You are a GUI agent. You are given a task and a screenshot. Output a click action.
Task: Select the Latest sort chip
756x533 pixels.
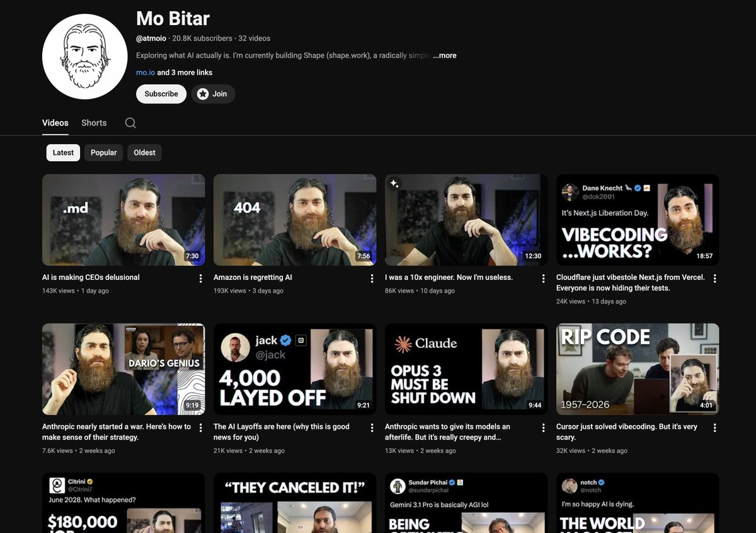63,152
